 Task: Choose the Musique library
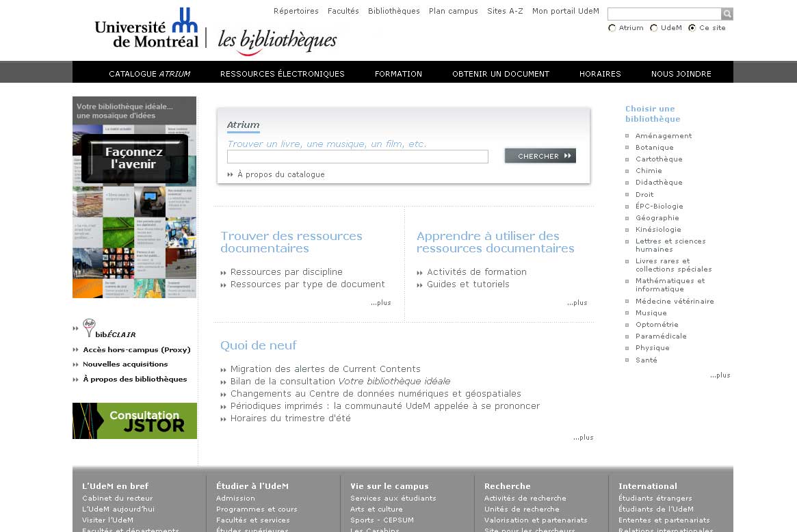(651, 313)
